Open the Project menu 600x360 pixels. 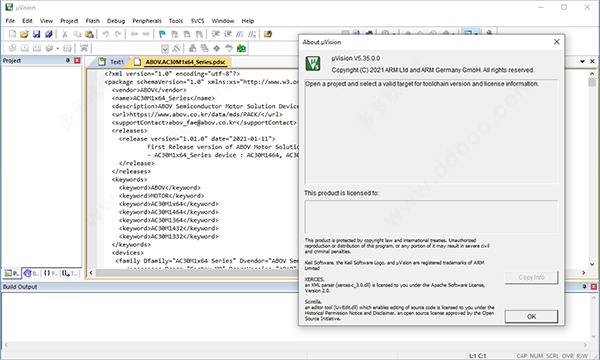pos(69,21)
